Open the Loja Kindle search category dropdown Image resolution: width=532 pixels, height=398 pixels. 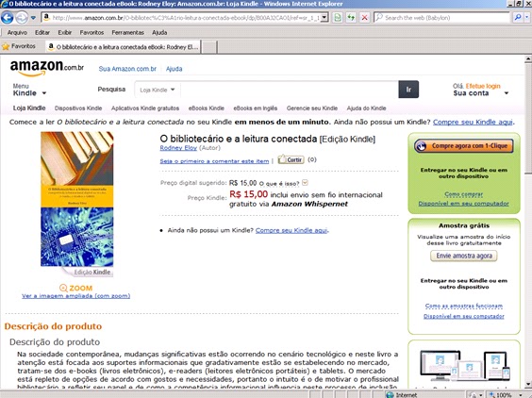(x=158, y=90)
